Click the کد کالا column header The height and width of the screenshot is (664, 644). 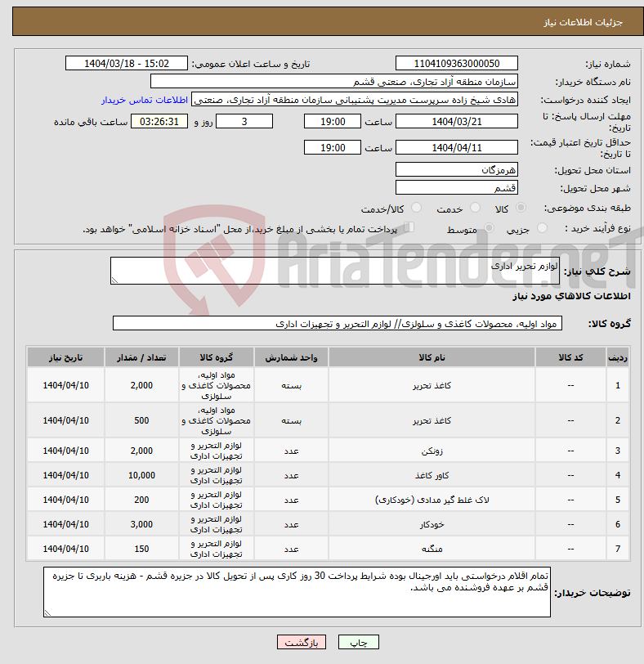pyautogui.click(x=570, y=357)
